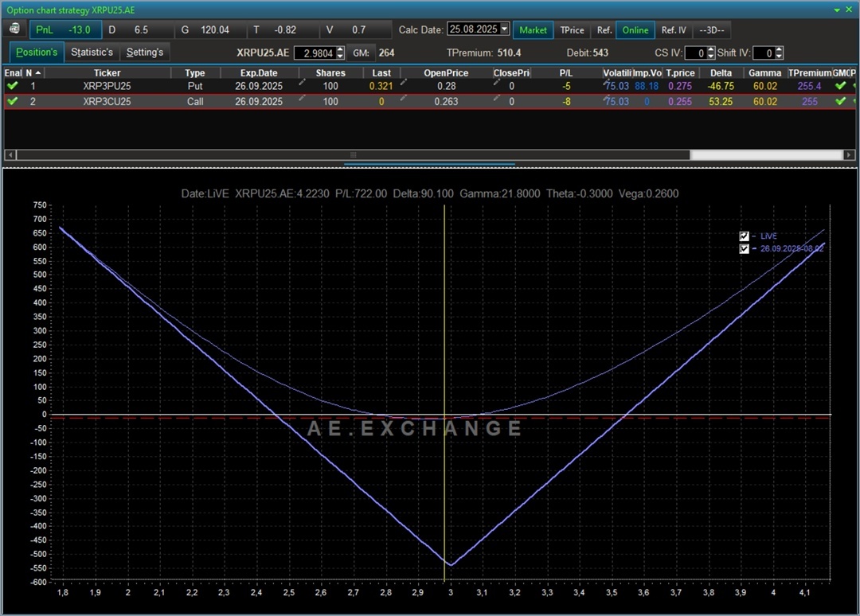
Task: Decrease XRPU25.AE price with down stepper
Action: pyautogui.click(x=340, y=56)
